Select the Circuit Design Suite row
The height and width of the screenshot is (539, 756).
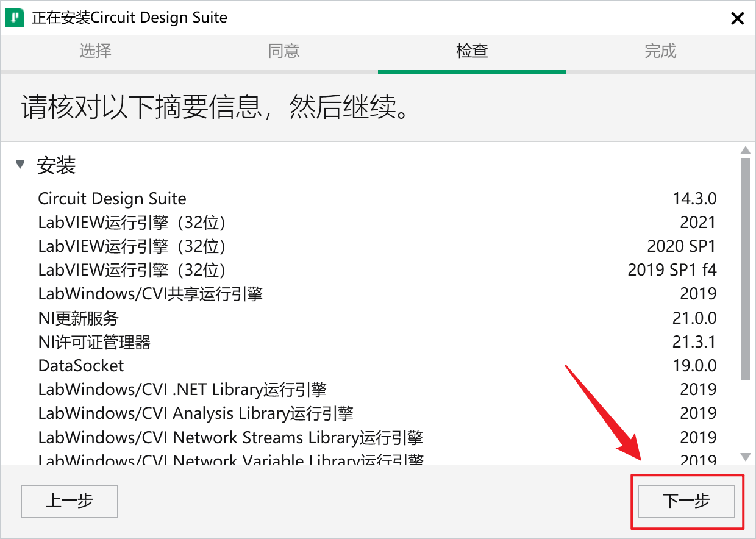click(x=377, y=199)
